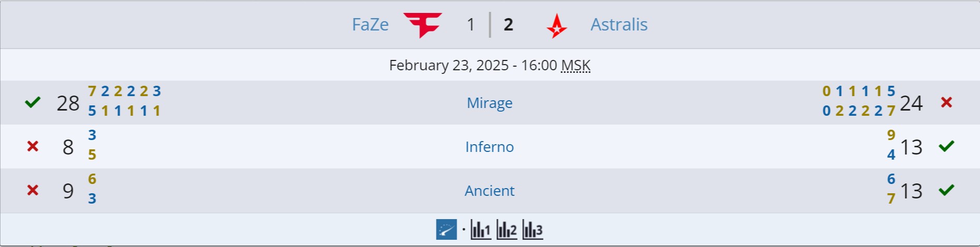Viewport: 980px width, 247px height.
Task: Open map 3 statistics chart icon
Action: tap(532, 229)
